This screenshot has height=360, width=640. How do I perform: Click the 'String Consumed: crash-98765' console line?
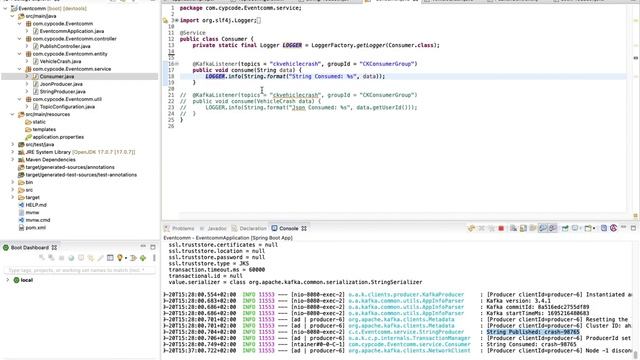[531, 344]
